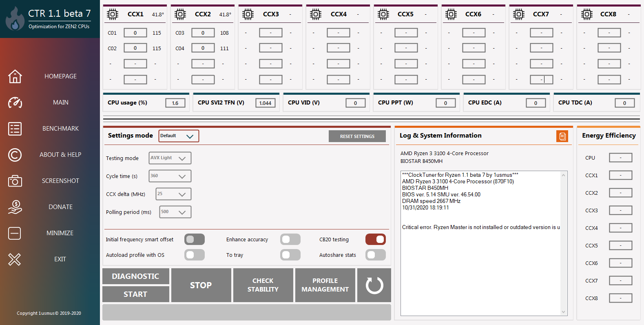
Task: Toggle Autoload profile with OS
Action: pyautogui.click(x=195, y=255)
